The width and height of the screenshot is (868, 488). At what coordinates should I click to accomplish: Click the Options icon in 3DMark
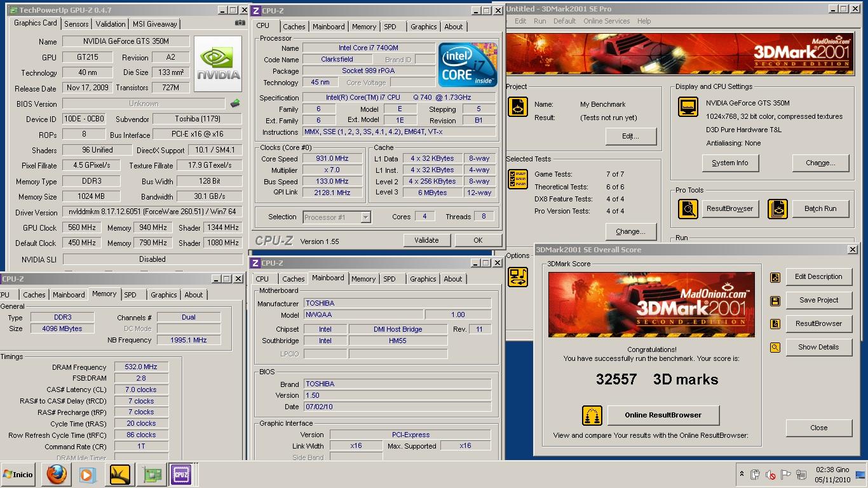[518, 276]
